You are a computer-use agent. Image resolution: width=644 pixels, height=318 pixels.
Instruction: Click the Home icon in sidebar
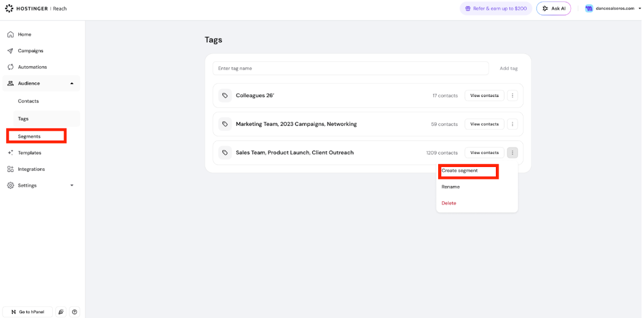[x=10, y=34]
